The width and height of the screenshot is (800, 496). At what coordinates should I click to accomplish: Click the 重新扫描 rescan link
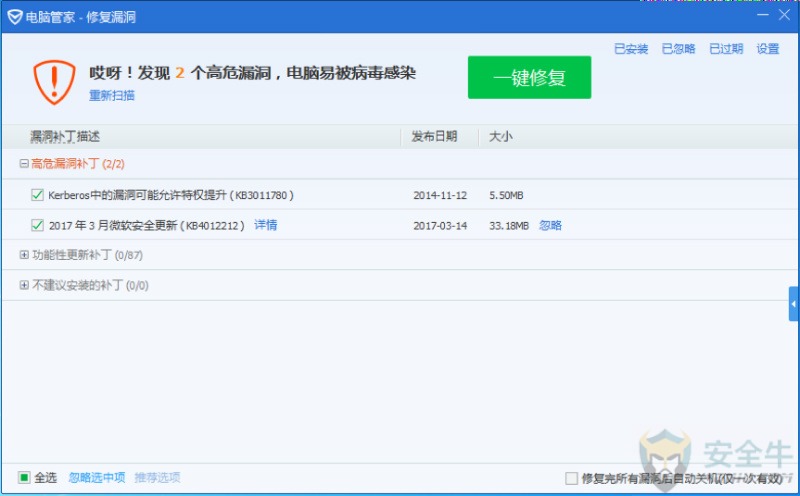pos(112,95)
